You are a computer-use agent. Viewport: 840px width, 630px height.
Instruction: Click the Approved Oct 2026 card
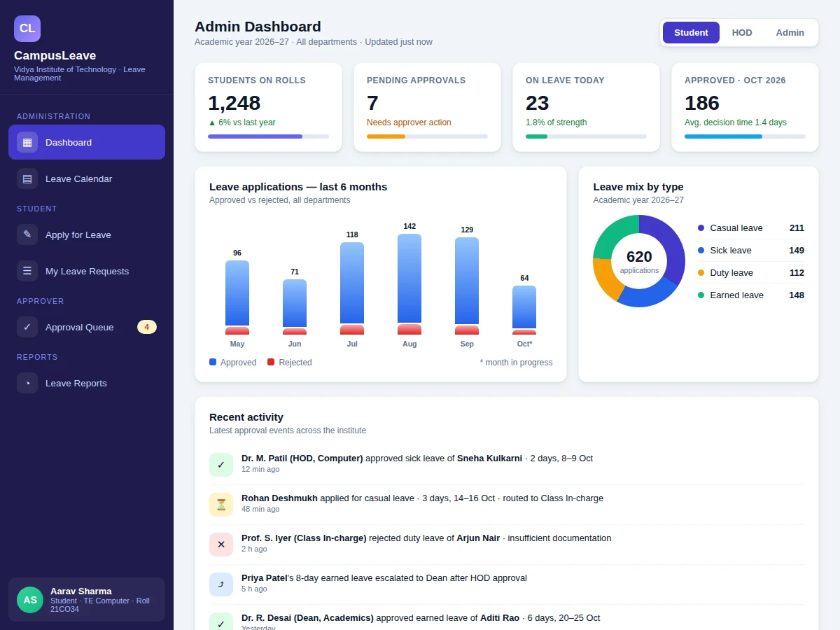[745, 107]
